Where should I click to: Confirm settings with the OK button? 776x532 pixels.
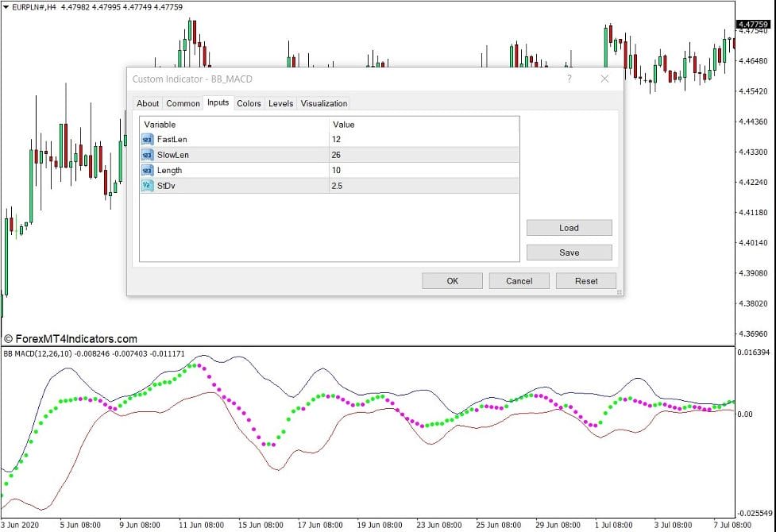(x=452, y=280)
